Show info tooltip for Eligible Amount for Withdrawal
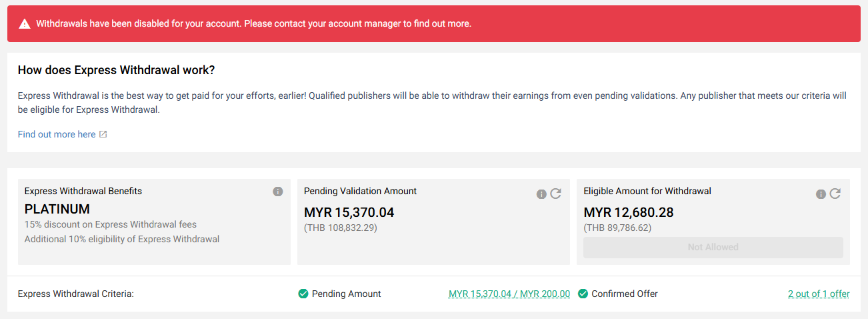The height and width of the screenshot is (319, 868). [821, 194]
